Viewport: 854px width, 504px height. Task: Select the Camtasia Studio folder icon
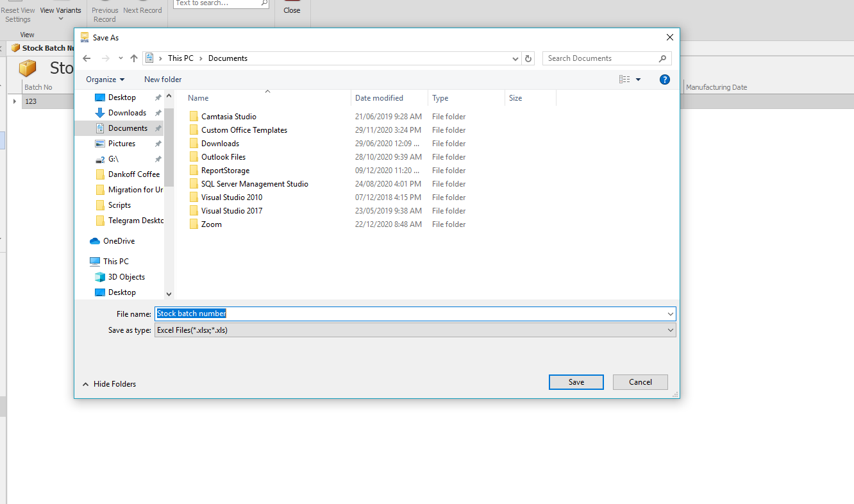tap(194, 117)
